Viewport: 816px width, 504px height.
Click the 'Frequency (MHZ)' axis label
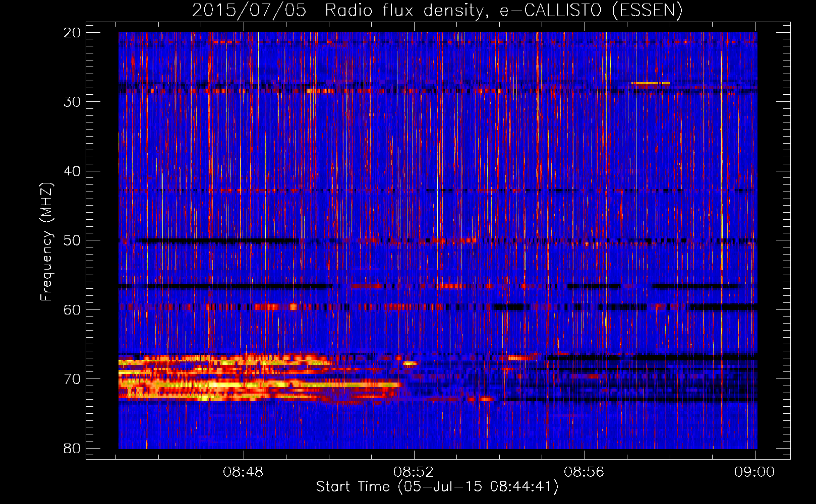pyautogui.click(x=46, y=242)
